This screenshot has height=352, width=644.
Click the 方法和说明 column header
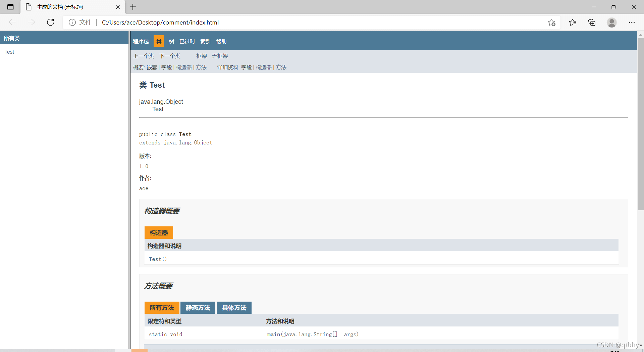(280, 321)
